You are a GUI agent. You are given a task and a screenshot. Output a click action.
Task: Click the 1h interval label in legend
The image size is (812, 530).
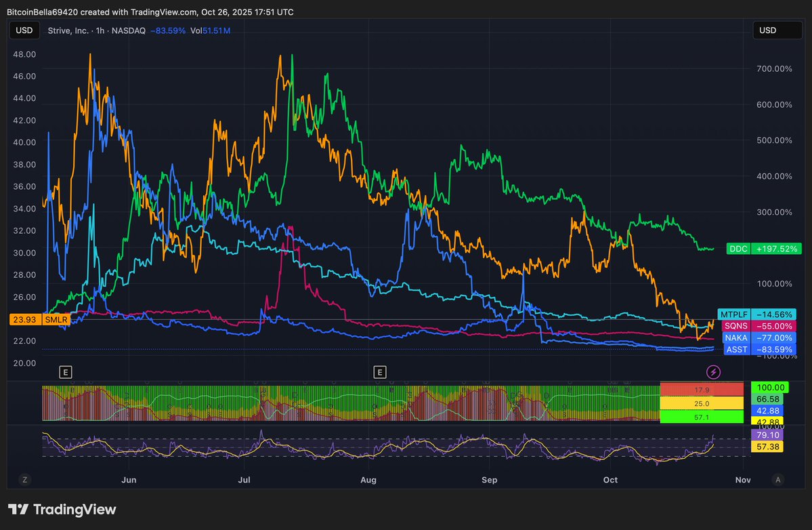coord(100,30)
